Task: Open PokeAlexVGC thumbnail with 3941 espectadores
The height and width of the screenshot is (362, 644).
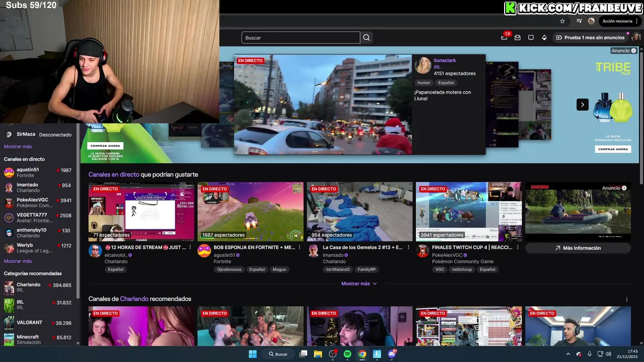Action: point(469,212)
